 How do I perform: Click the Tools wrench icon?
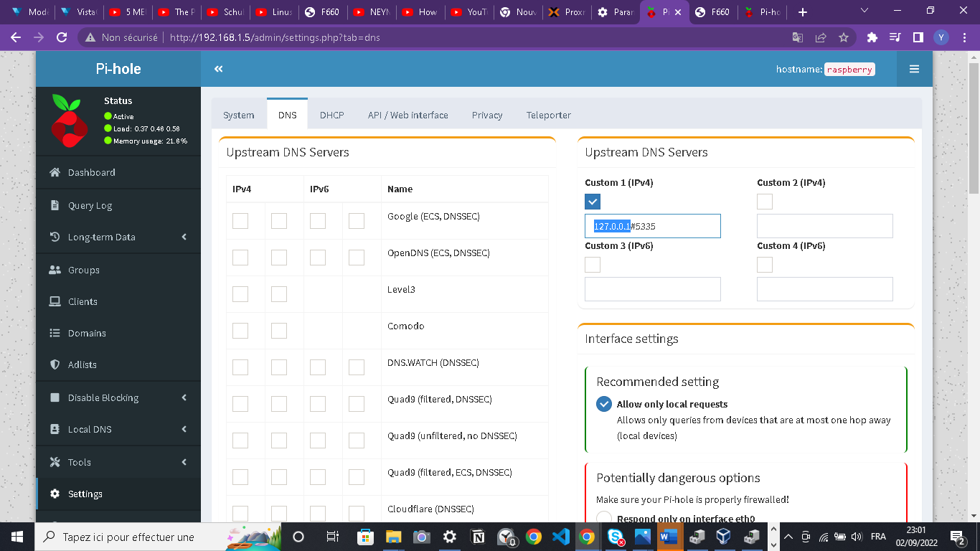click(x=55, y=462)
